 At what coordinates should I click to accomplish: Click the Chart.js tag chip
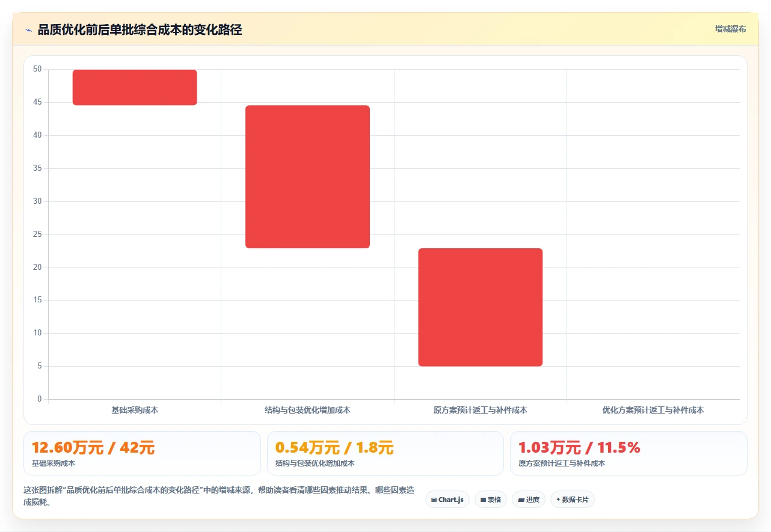coord(447,500)
